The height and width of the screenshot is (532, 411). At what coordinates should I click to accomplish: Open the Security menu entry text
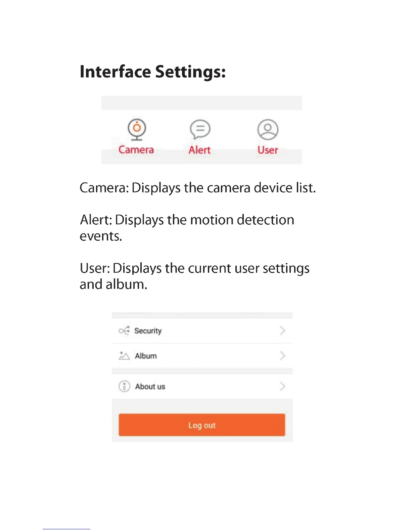148,331
